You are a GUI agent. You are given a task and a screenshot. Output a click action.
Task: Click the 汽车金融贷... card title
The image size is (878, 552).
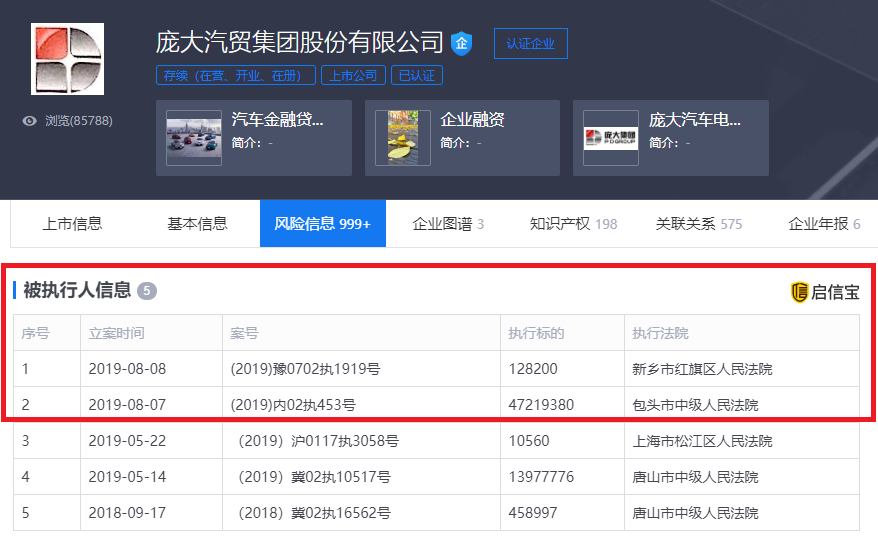(278, 120)
